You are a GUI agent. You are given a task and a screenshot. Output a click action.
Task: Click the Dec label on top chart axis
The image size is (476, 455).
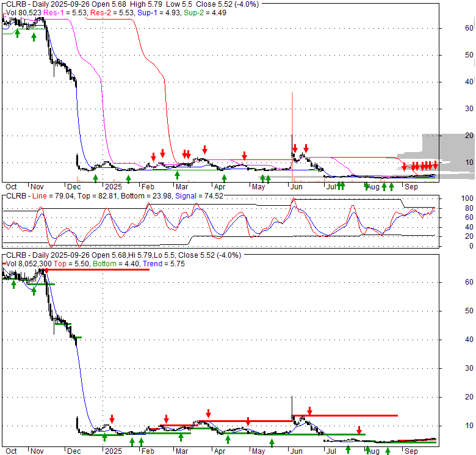point(74,187)
